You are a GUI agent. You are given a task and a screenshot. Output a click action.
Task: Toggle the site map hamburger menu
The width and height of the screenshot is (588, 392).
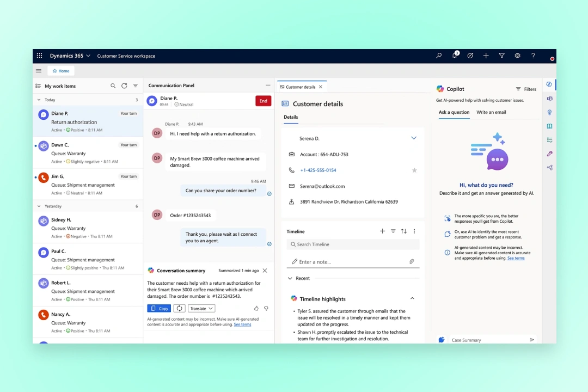click(x=39, y=71)
